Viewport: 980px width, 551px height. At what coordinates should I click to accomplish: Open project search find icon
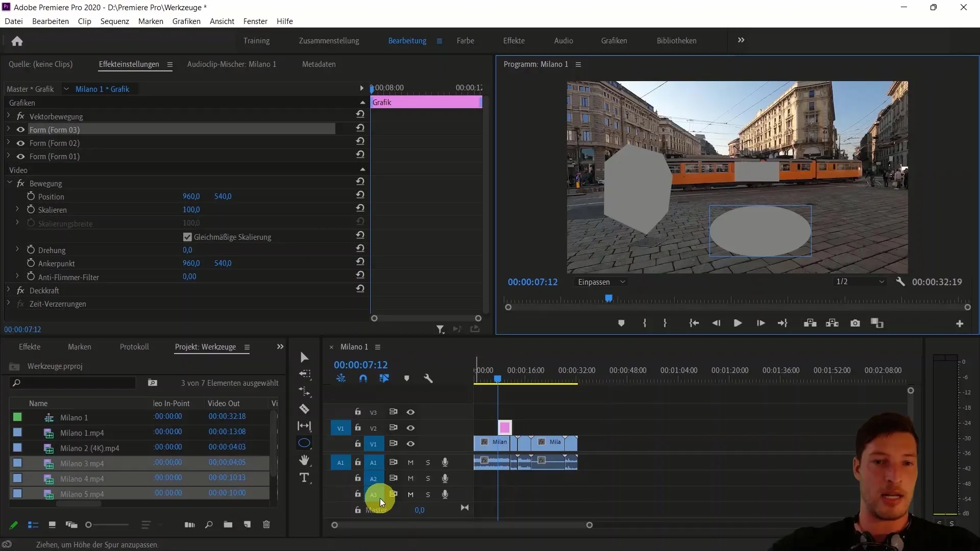click(x=209, y=524)
